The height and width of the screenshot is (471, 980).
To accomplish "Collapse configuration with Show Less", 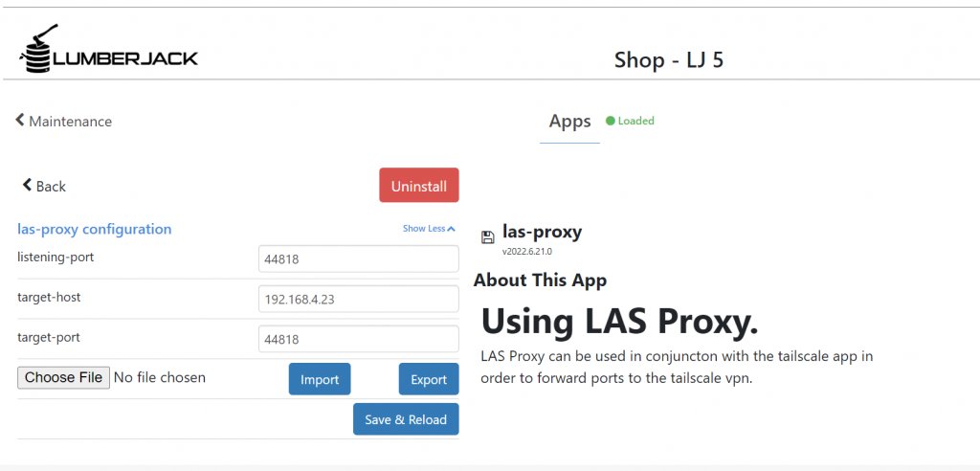I will click(429, 228).
